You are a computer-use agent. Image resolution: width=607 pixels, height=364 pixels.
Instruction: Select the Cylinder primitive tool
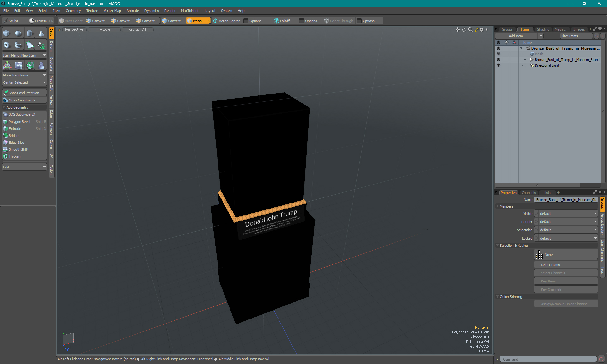coord(30,33)
